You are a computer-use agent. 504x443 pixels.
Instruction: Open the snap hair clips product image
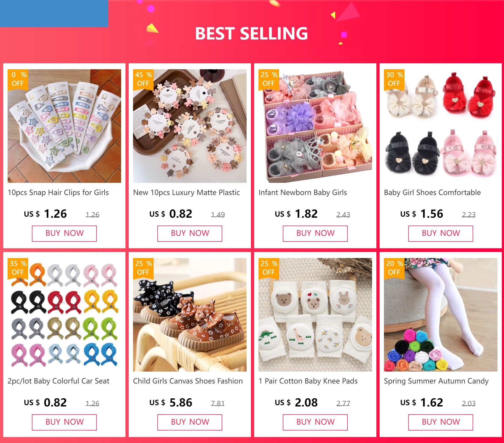pyautogui.click(x=64, y=126)
